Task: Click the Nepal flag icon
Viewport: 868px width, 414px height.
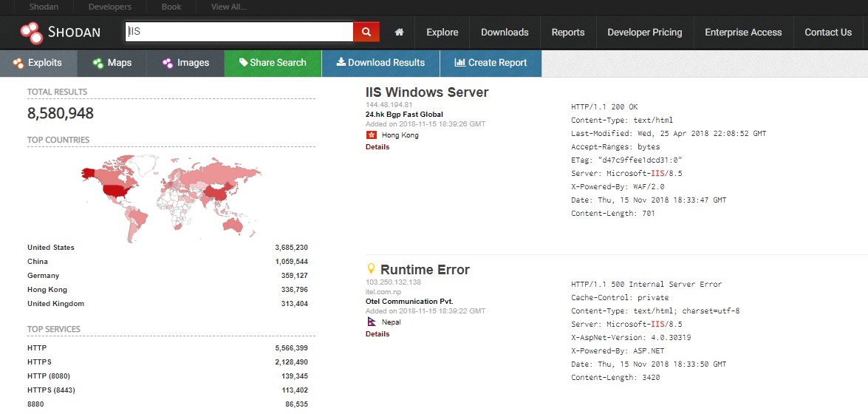Action: [371, 322]
